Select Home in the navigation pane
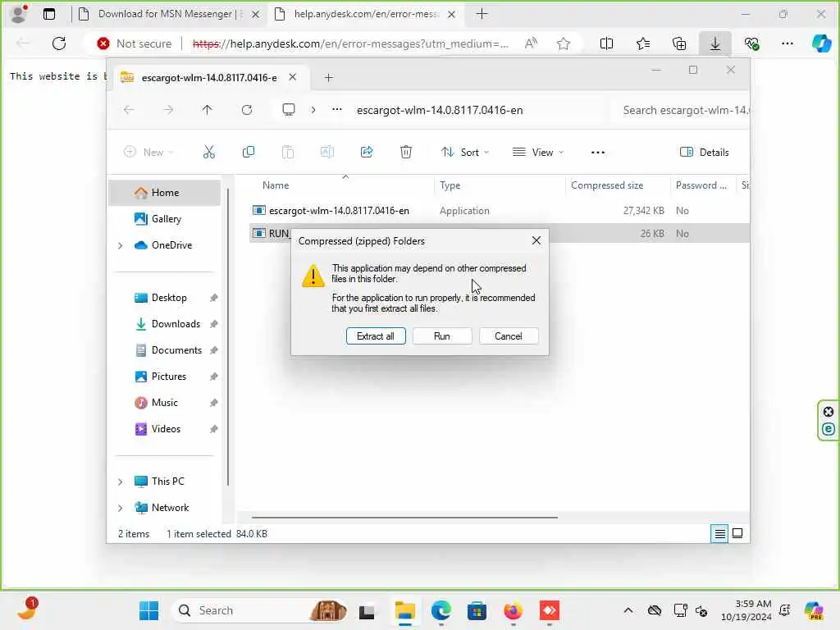 (164, 193)
